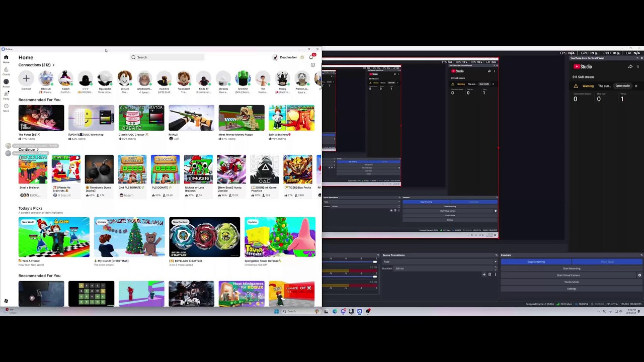Image resolution: width=644 pixels, height=362 pixels.
Task: Click the Roblox search field
Action: (x=167, y=57)
